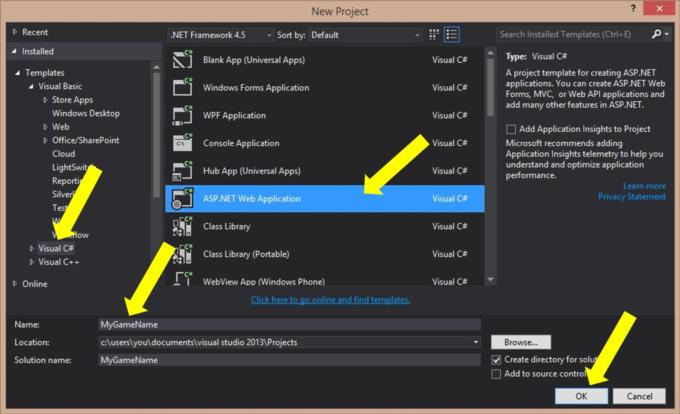The image size is (680, 414).
Task: Click the Hub App (Universal Apps) template icon
Action: click(183, 171)
